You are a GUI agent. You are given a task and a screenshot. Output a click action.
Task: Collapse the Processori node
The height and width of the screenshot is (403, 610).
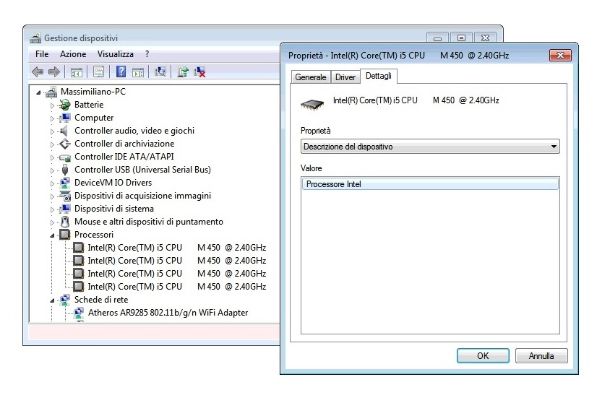[52, 235]
